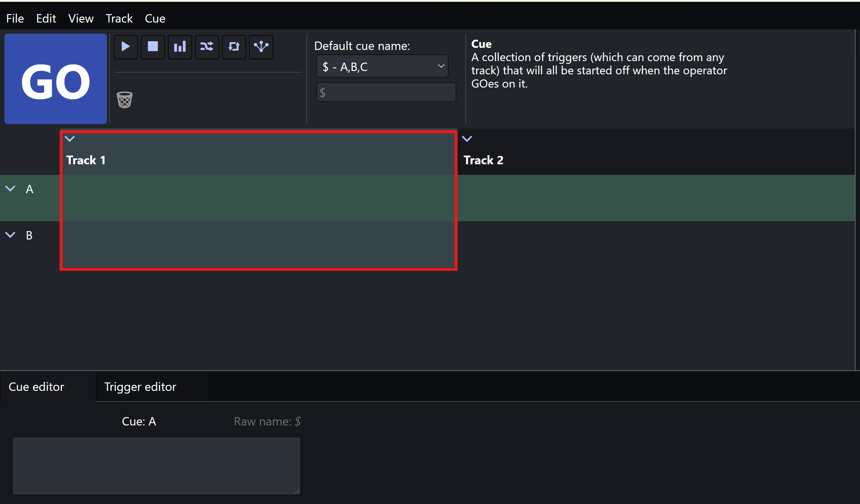Collapse cue A row chevron
This screenshot has height=504, width=860.
(11, 188)
